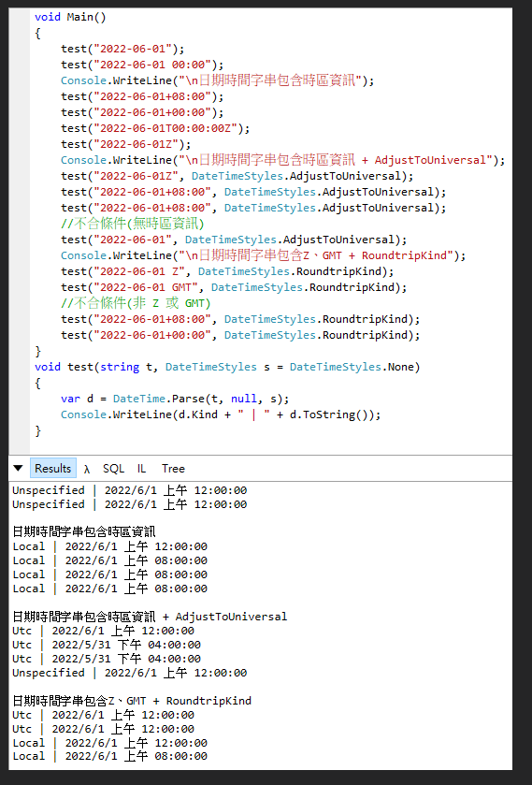Click results heading "日期時間字串包含時區資訊 + AdjustToUniversal"
The width and height of the screenshot is (532, 785).
(150, 617)
